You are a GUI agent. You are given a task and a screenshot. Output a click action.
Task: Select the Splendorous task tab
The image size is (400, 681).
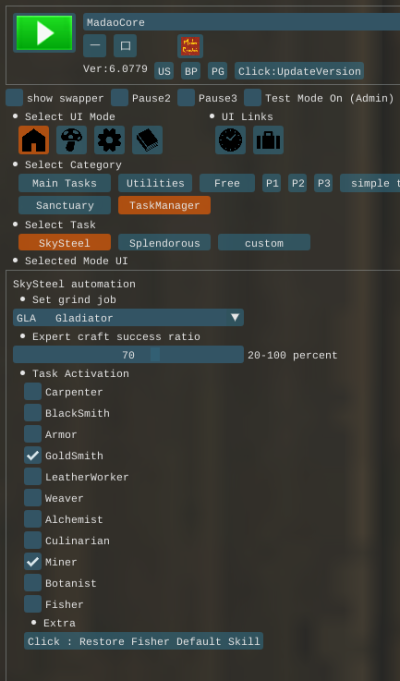pyautogui.click(x=164, y=242)
